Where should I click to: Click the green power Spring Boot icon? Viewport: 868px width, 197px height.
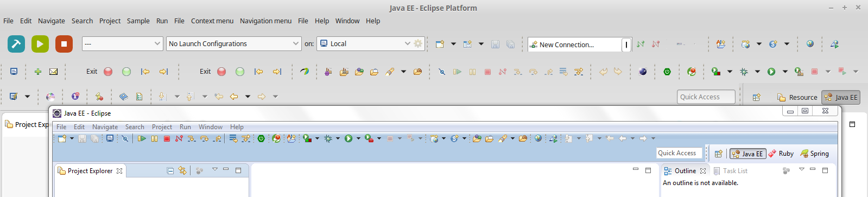[667, 72]
